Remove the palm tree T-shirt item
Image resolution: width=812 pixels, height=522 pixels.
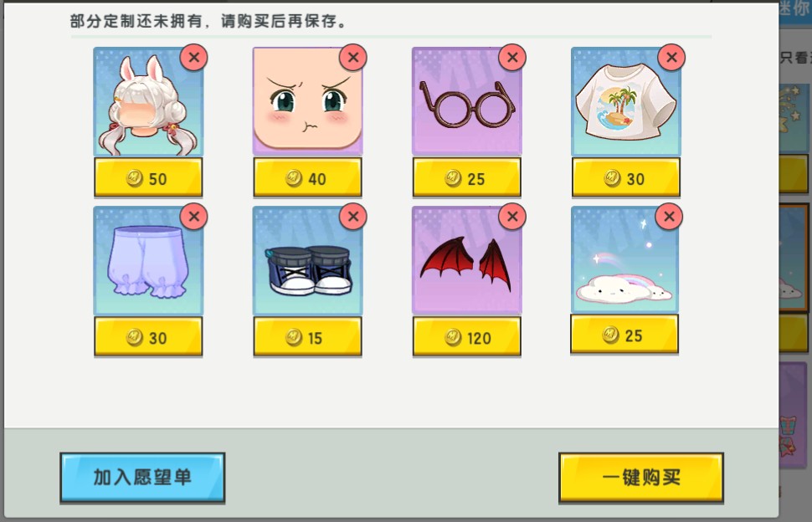click(671, 58)
